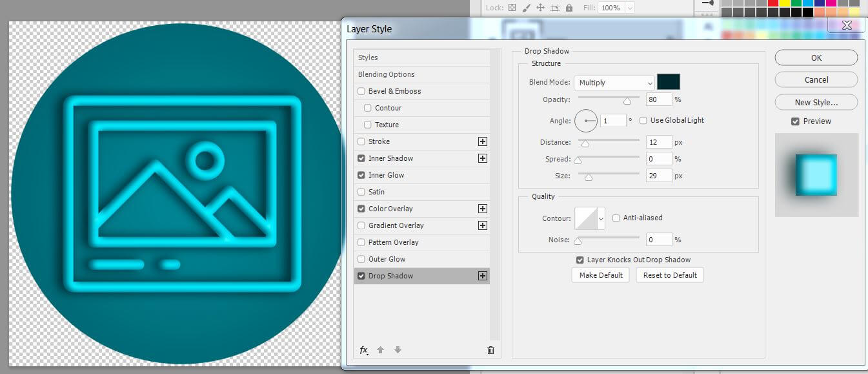This screenshot has width=868, height=374.
Task: Click the lock all padlock icon
Action: pos(569,8)
